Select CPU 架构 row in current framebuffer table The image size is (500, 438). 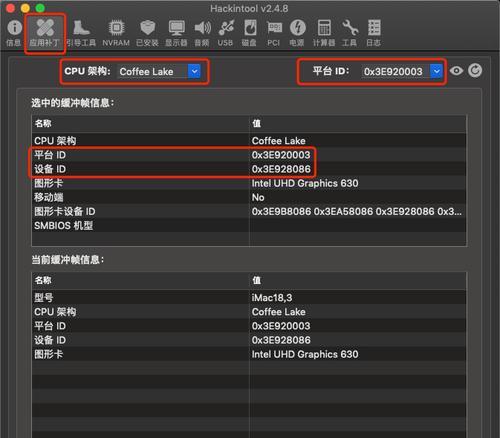[249, 312]
